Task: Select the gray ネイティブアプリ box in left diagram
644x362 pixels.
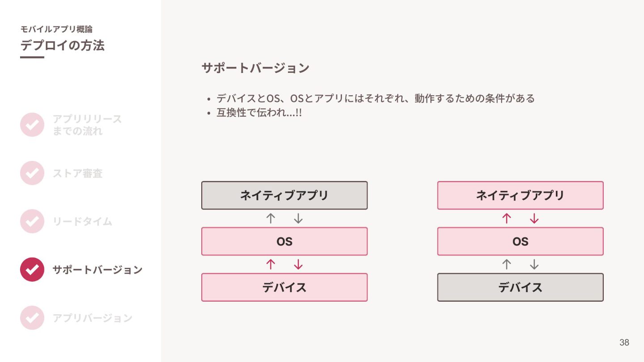Action: point(284,195)
